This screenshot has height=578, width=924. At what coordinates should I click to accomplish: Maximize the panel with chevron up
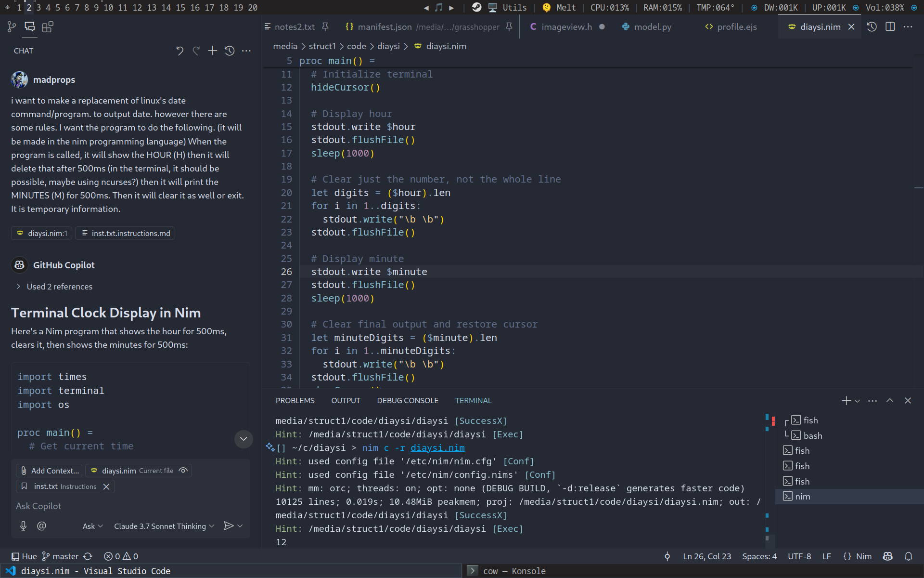tap(890, 401)
